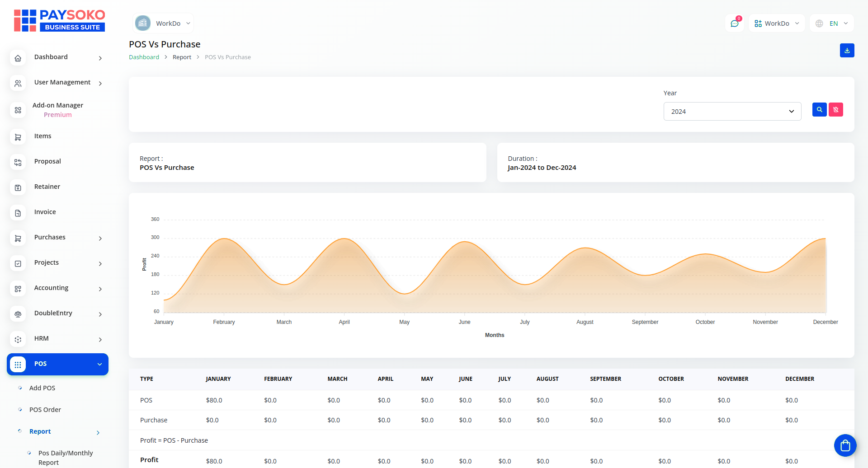Image resolution: width=868 pixels, height=468 pixels.
Task: Click the Dashboard breadcrumb link
Action: pyautogui.click(x=144, y=57)
